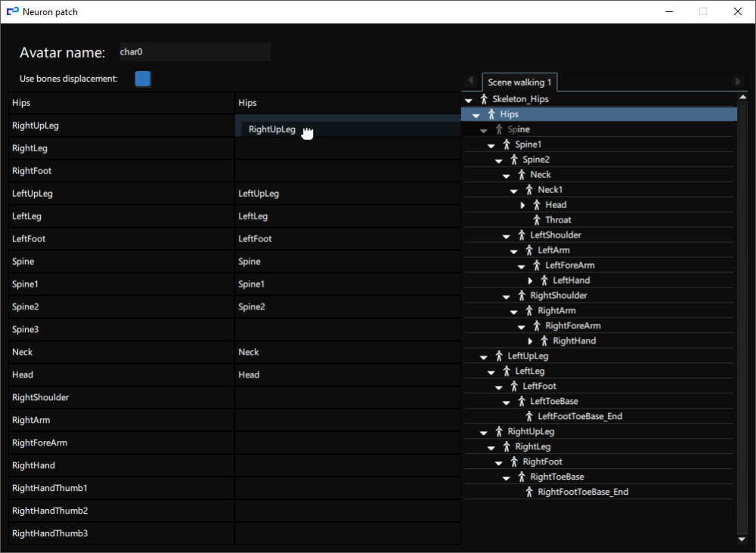
Task: Click the mapped LeftFoot cell in right column
Action: [x=348, y=239]
